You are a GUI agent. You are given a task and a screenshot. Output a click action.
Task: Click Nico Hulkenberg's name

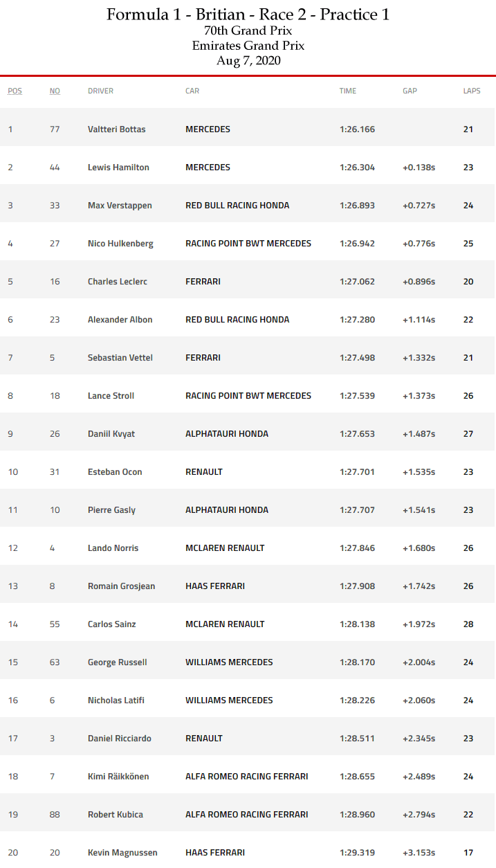[x=120, y=244]
